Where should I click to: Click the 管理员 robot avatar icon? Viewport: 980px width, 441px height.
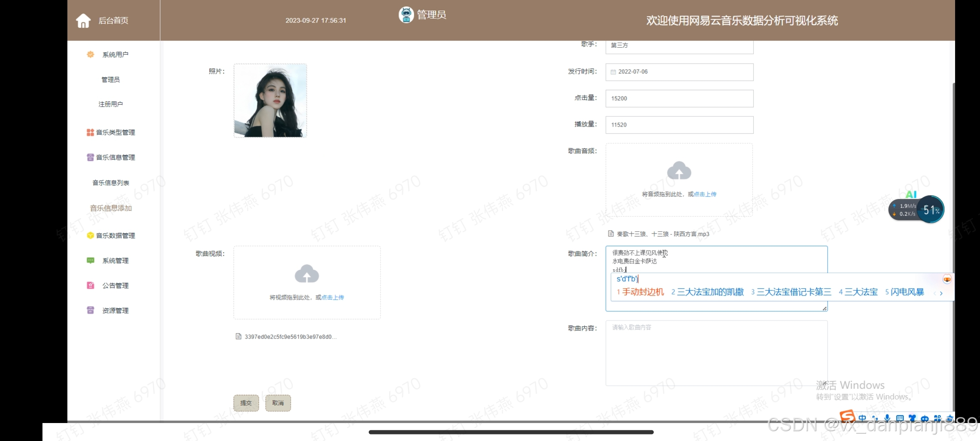point(406,15)
